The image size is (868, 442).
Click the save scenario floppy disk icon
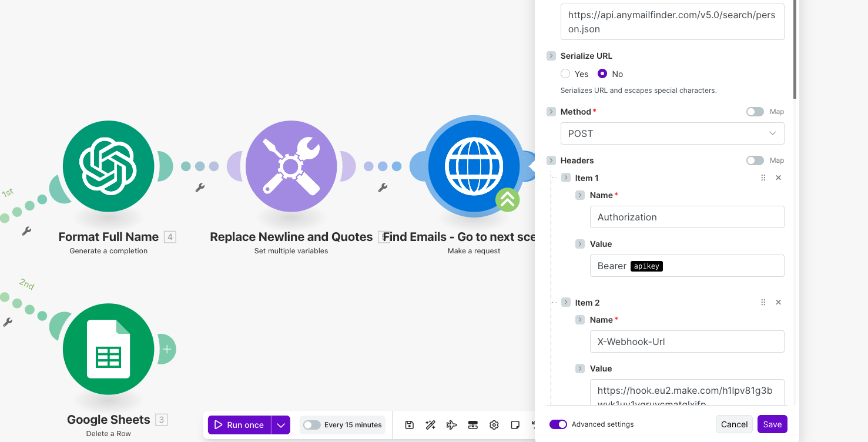tap(410, 425)
